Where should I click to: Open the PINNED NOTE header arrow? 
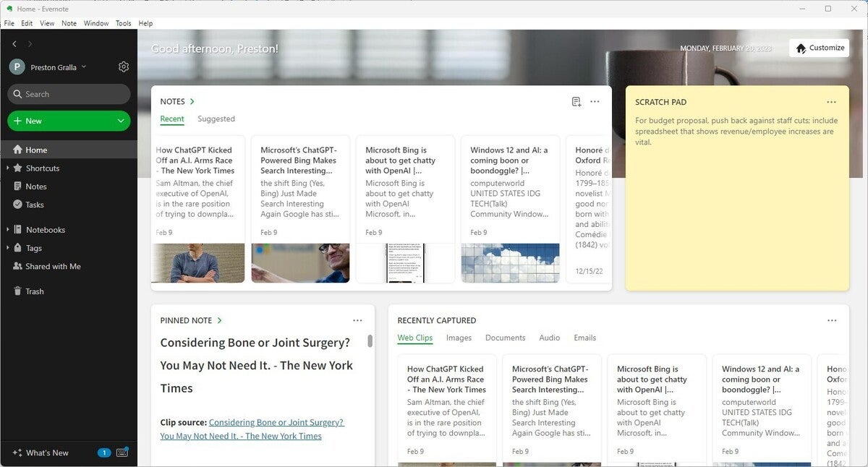pos(219,320)
